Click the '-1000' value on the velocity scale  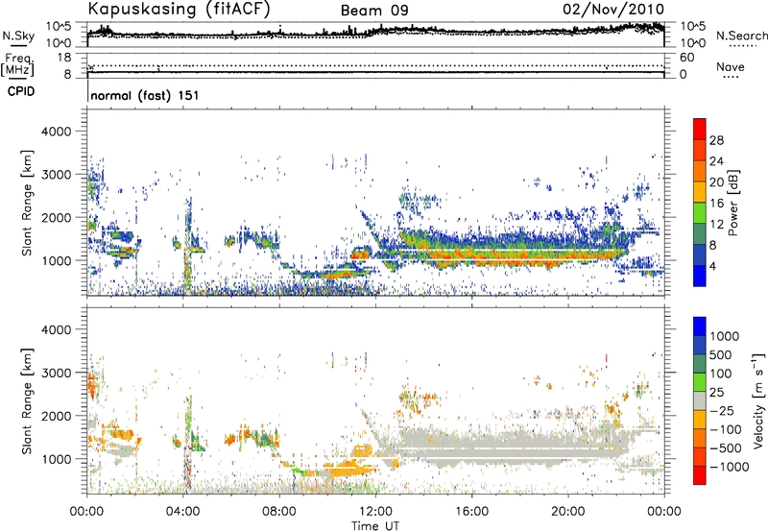tap(730, 467)
